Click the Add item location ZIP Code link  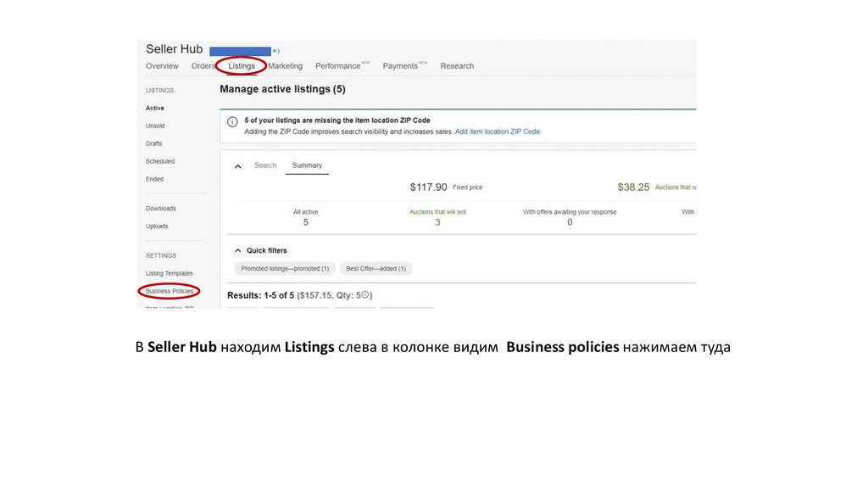tap(497, 132)
